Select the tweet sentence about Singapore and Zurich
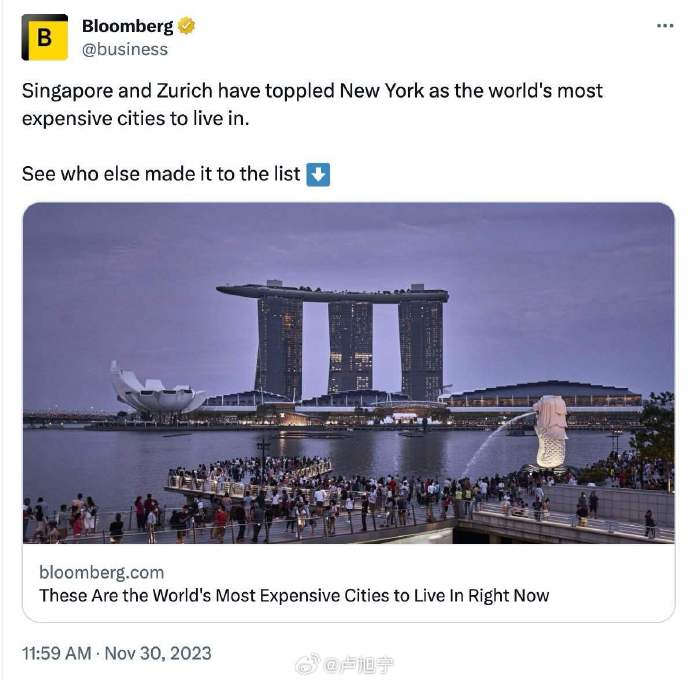 [x=312, y=105]
